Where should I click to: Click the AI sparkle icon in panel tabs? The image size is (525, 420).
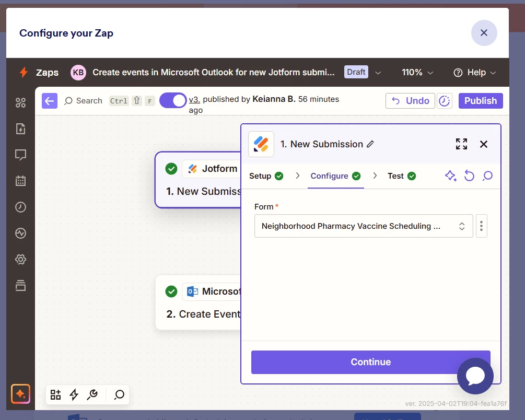(451, 176)
